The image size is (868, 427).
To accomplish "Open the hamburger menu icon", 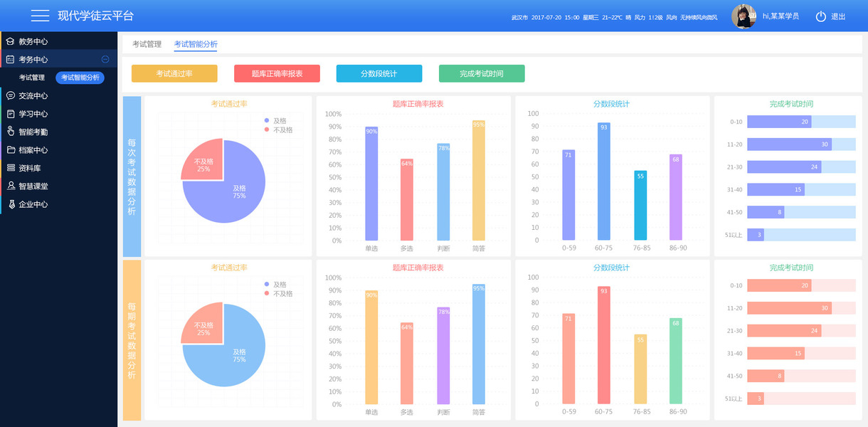I will (x=40, y=16).
